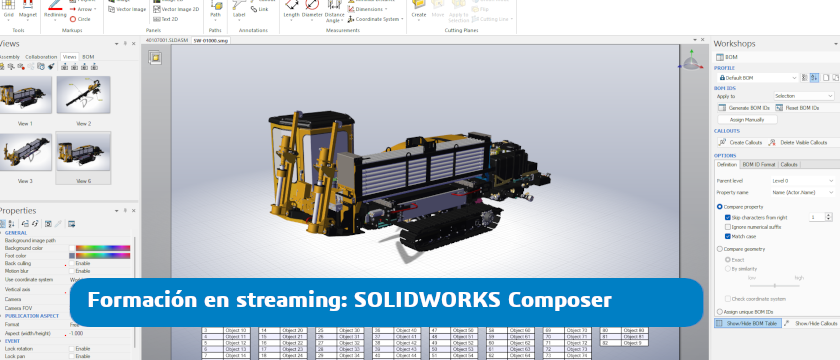Click Show/Hide BOM Table button
Screen dimensions: 840x360
(747, 324)
